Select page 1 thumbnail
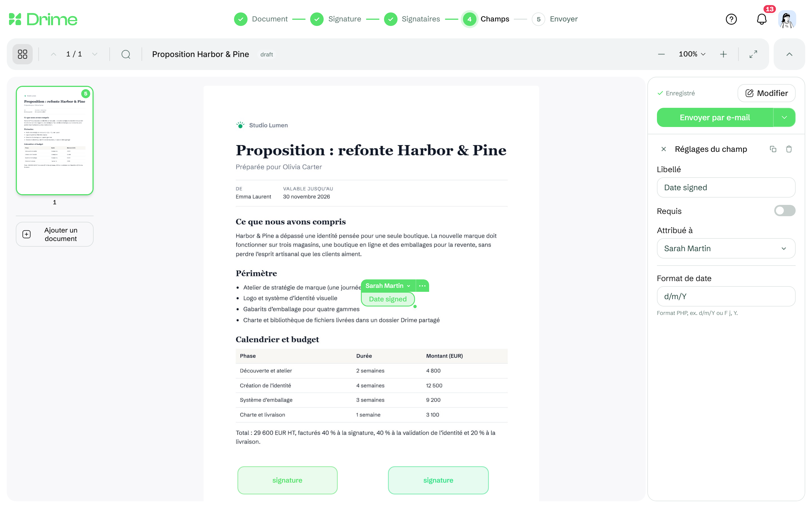812x508 pixels. coord(55,141)
